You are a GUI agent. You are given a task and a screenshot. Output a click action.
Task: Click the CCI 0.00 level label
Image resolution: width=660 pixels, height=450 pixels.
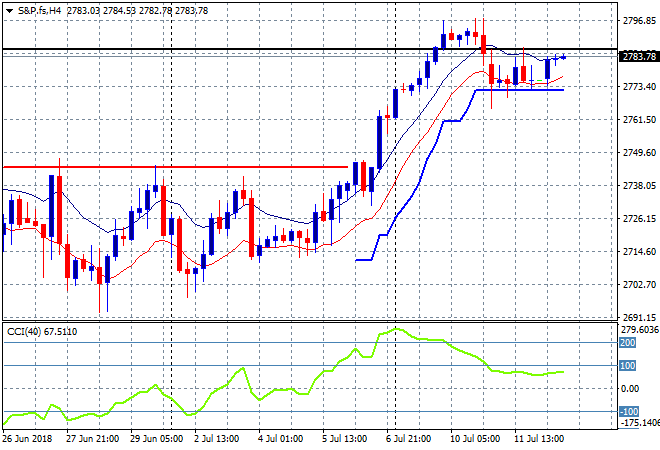point(630,389)
